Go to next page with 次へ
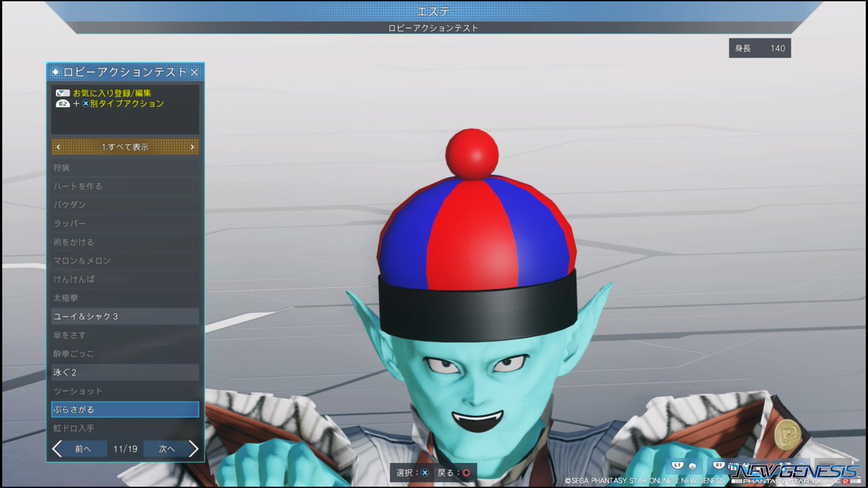The width and height of the screenshot is (868, 488). (x=166, y=449)
